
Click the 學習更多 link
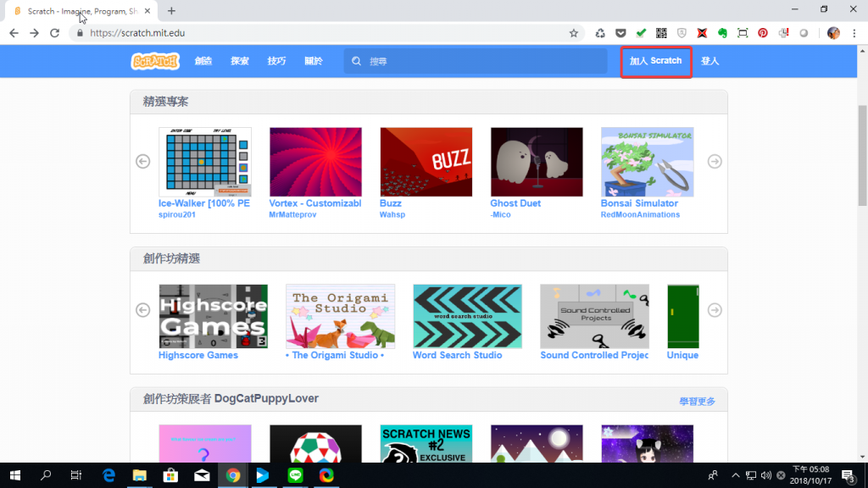point(697,401)
